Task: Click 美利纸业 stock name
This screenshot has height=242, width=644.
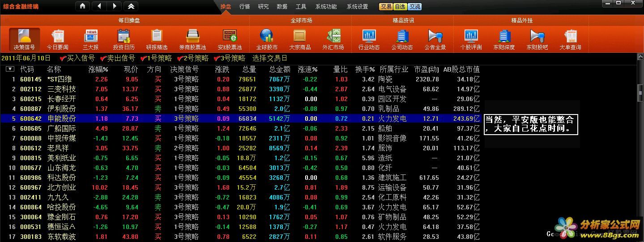Action: [x=62, y=158]
